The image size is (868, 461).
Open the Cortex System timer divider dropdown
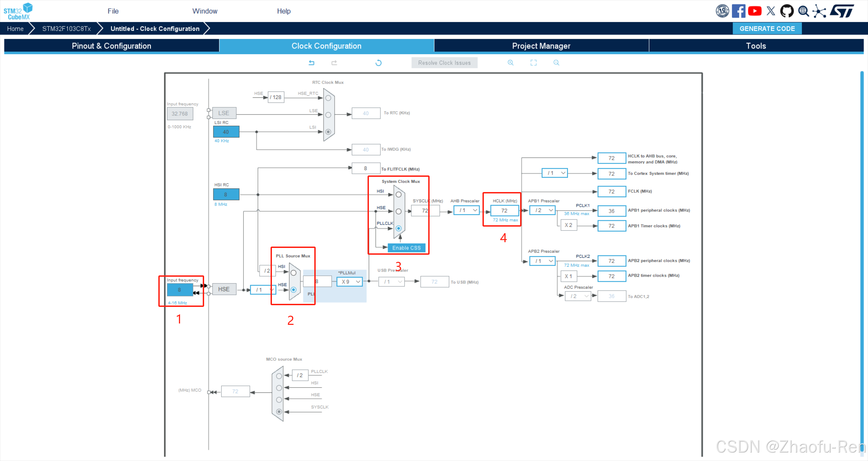coord(555,173)
